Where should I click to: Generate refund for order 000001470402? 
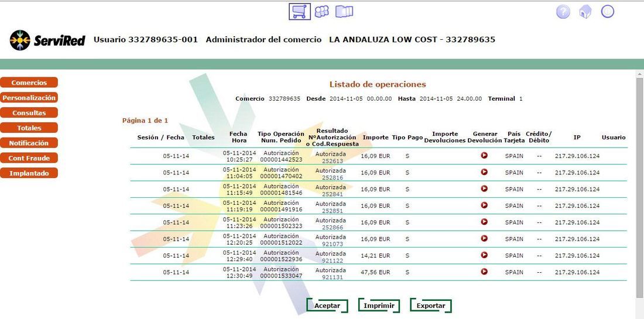(484, 172)
